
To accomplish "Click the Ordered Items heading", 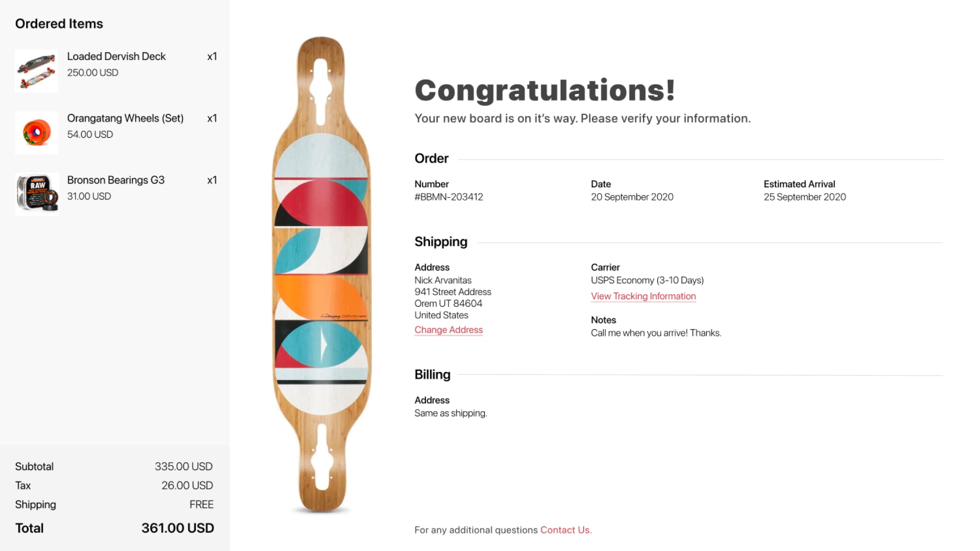I will [x=59, y=24].
